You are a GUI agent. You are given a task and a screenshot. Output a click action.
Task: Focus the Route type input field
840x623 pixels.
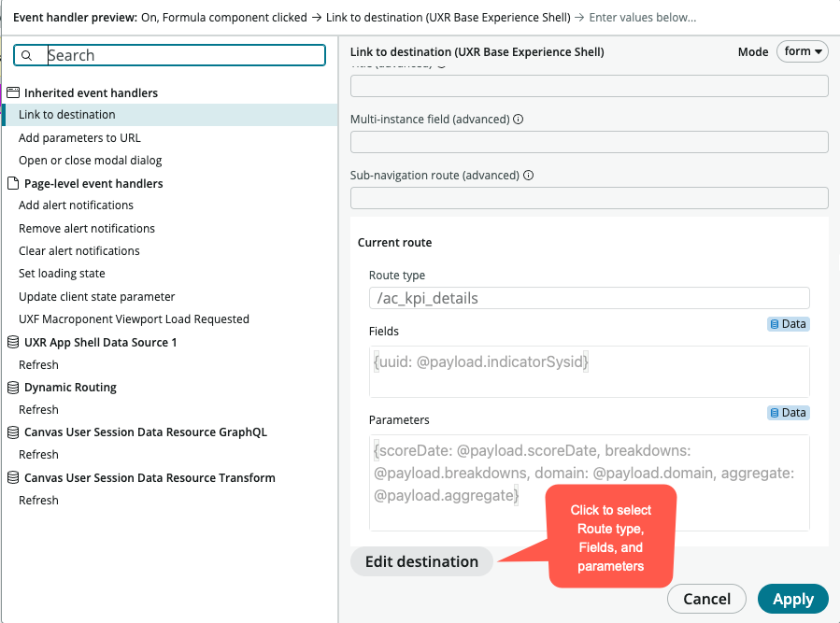click(589, 299)
